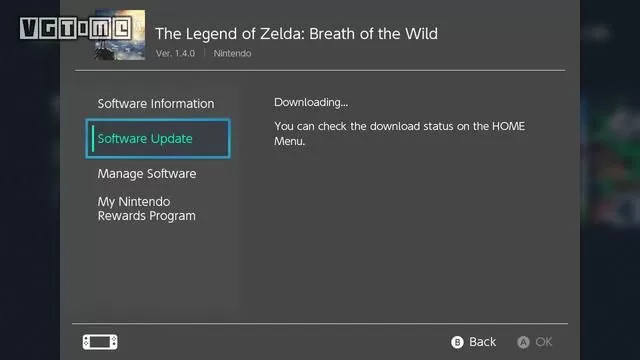Click the blurred game tiles behind dialog

[610, 163]
